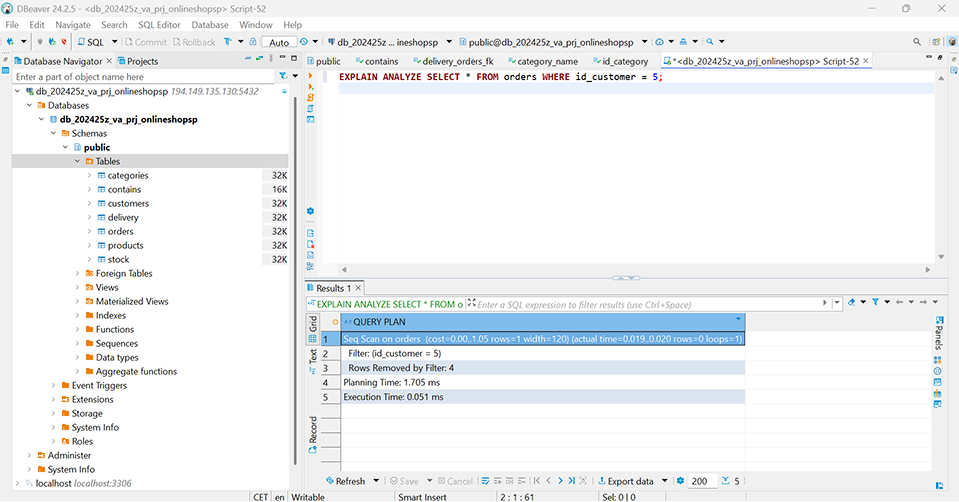The width and height of the screenshot is (959, 502).
Task: Click the navigator filter funnel icon
Action: point(283,76)
